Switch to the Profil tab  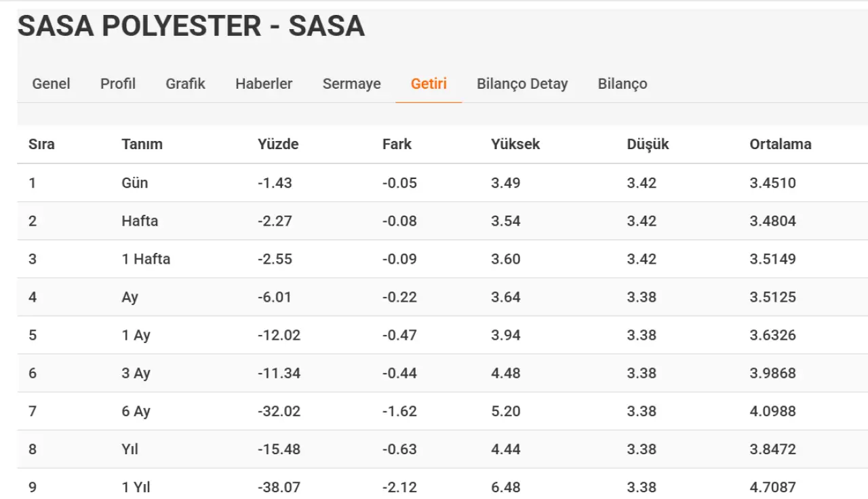[118, 84]
